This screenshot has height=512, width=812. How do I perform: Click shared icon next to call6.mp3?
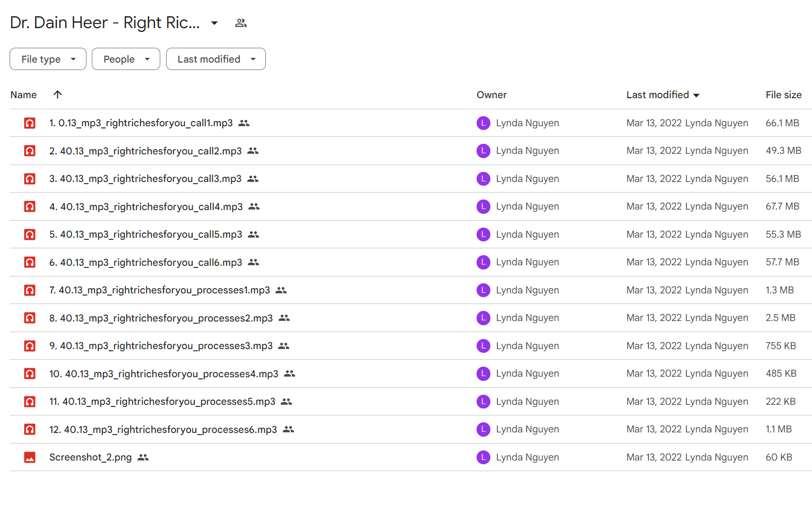(x=254, y=262)
